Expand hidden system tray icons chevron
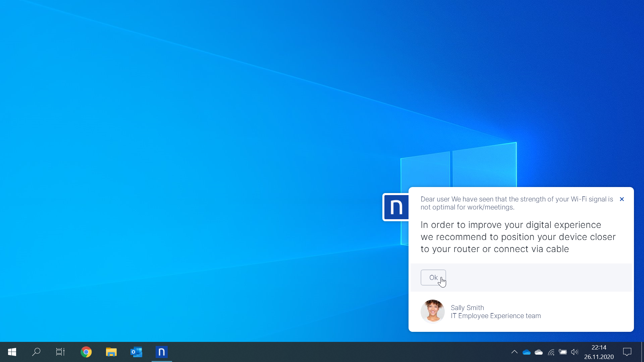The image size is (644, 362). coord(514,352)
